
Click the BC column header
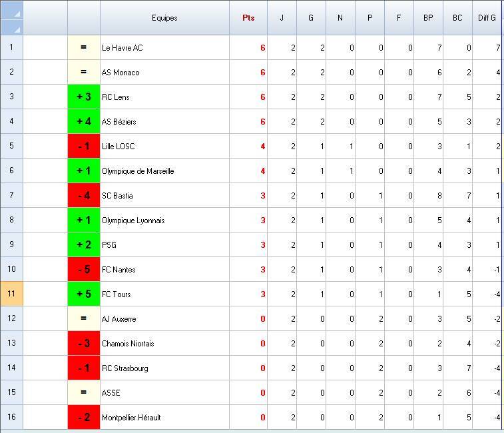457,18
